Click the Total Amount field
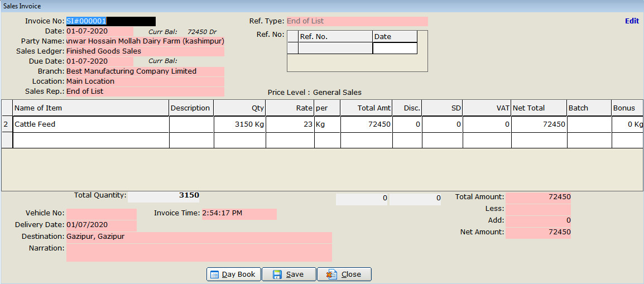The image size is (644, 284). pyautogui.click(x=538, y=198)
